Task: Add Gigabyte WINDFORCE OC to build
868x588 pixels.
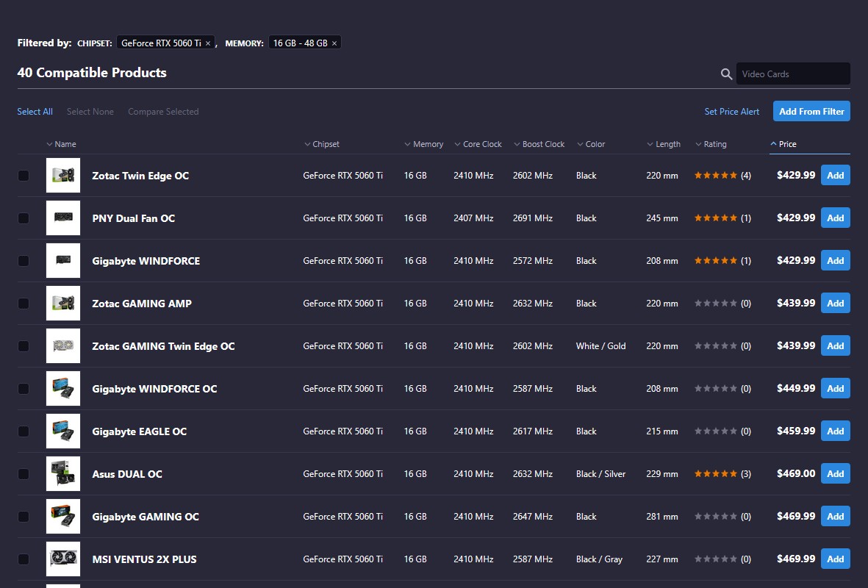Action: click(836, 389)
